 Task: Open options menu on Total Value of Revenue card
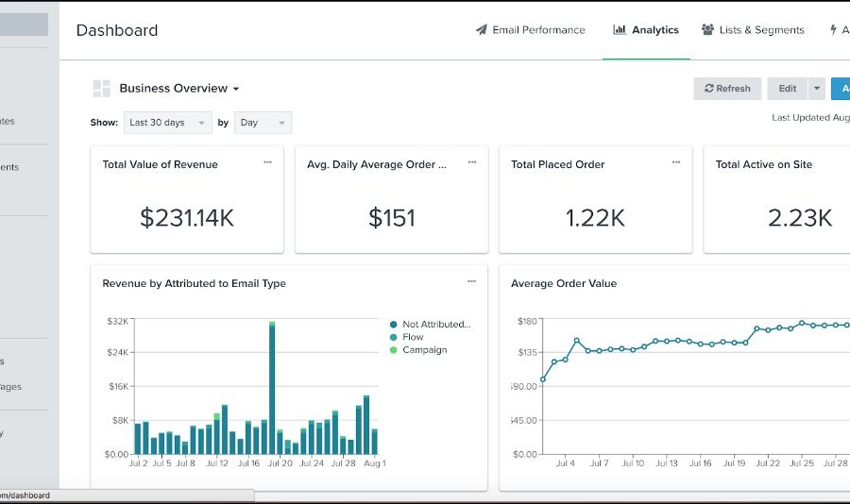coord(267,162)
